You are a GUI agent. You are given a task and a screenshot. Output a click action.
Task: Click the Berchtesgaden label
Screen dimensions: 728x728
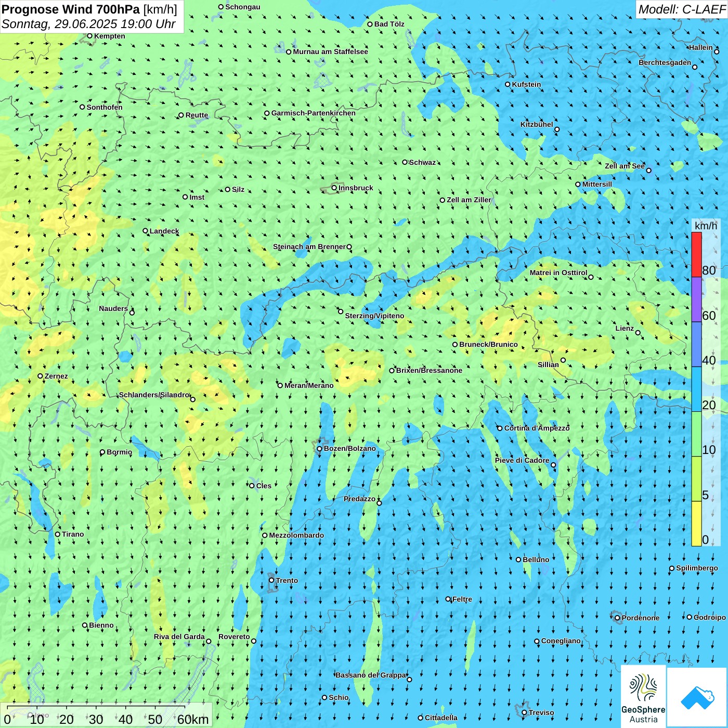pos(665,62)
